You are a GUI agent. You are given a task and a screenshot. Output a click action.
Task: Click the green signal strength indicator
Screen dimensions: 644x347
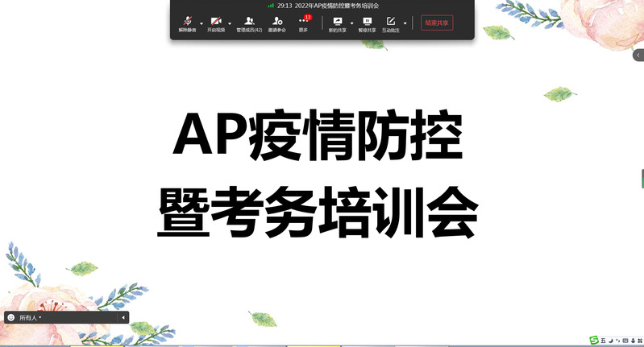pyautogui.click(x=271, y=5)
